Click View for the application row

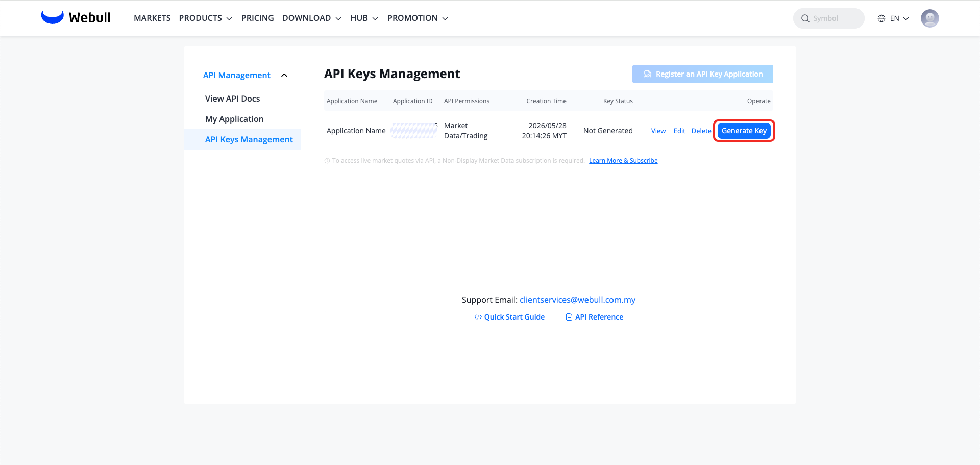[658, 131]
